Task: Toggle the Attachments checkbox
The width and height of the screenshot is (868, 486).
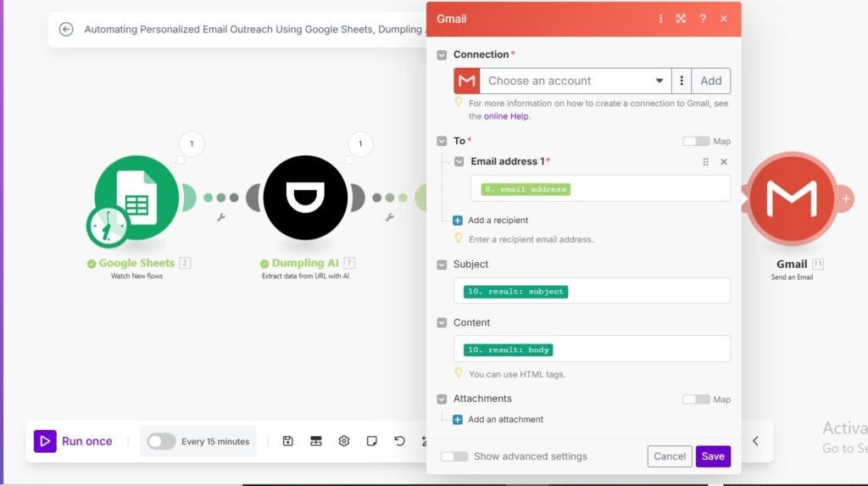Action: point(442,399)
